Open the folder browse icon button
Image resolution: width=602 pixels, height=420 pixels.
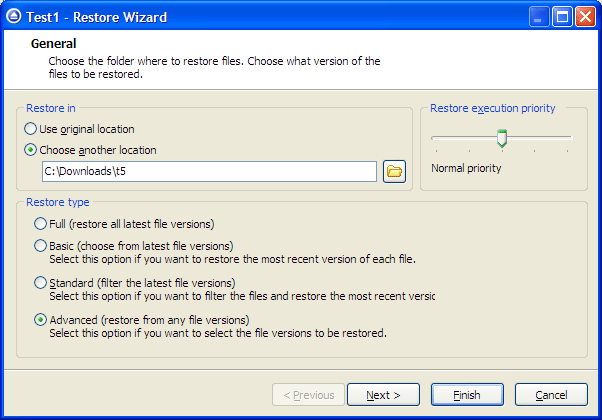pos(394,171)
